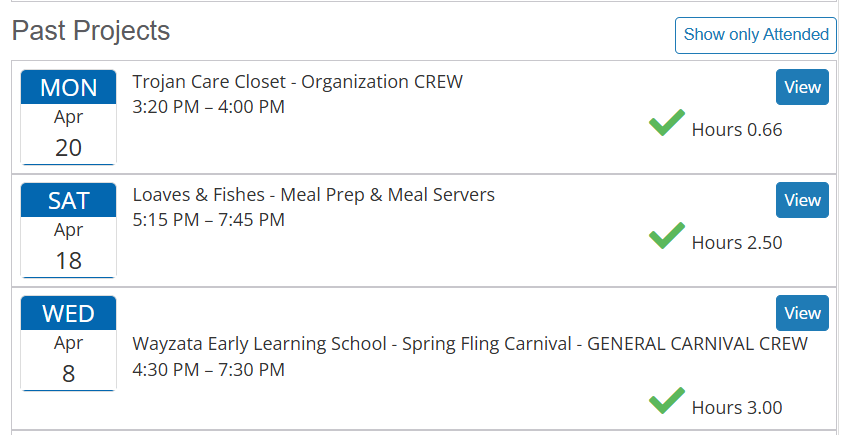The image size is (845, 435).
Task: Click the SAT Apr 18 date badge
Action: 68,231
